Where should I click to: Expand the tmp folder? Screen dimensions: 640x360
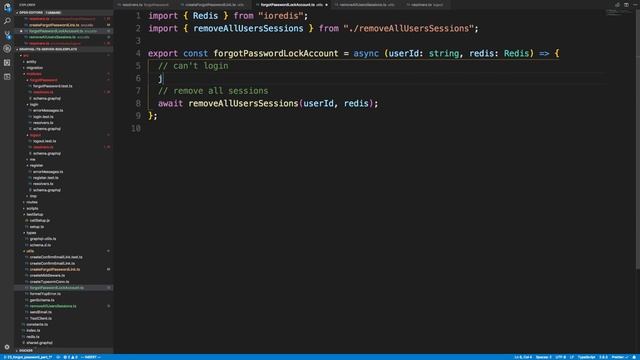pyautogui.click(x=33, y=196)
